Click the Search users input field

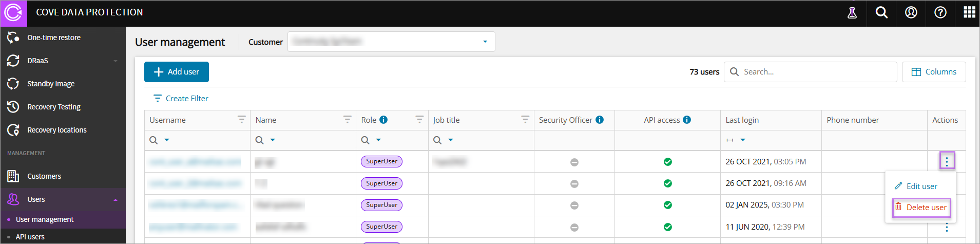(816, 72)
